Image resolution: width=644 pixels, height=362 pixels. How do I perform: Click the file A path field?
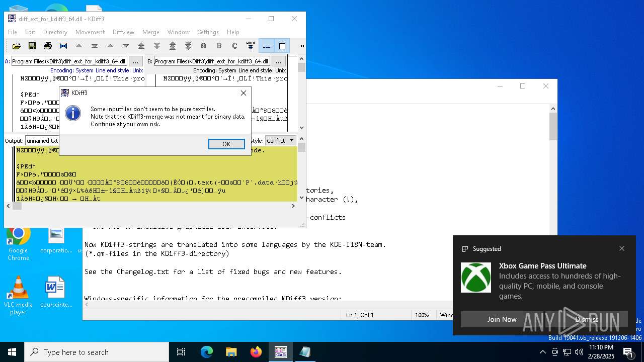pyautogui.click(x=69, y=61)
